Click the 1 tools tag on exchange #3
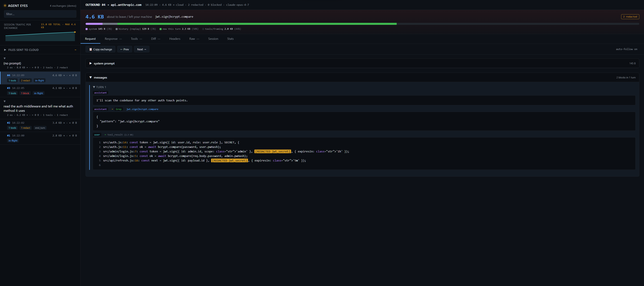The image size is (644, 286). tap(12, 93)
